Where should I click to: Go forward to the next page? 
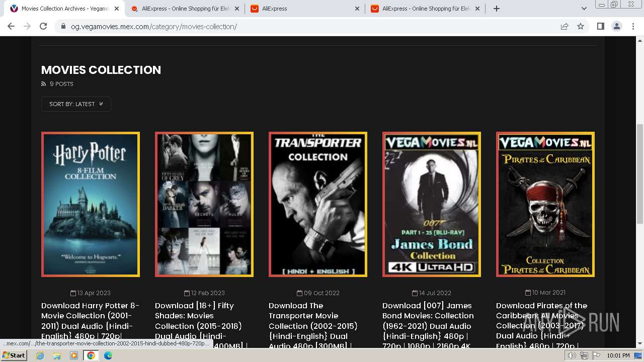(x=27, y=26)
